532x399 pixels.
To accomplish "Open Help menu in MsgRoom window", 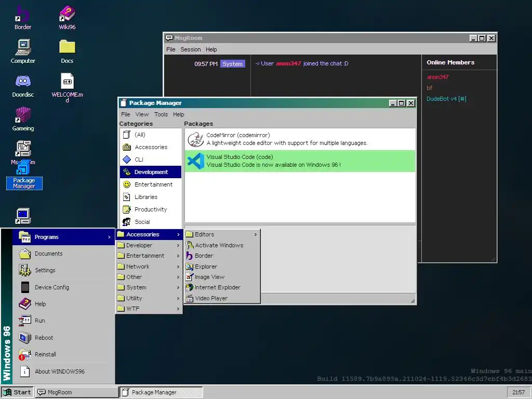I will (211, 49).
